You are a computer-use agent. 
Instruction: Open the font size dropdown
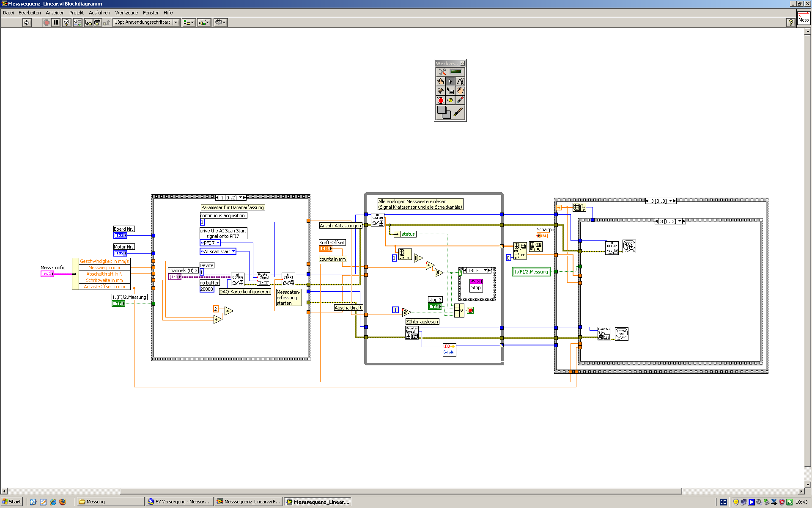(x=176, y=22)
